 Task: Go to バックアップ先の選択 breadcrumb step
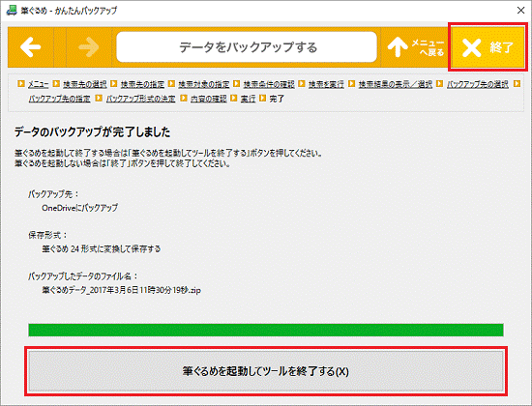click(478, 84)
